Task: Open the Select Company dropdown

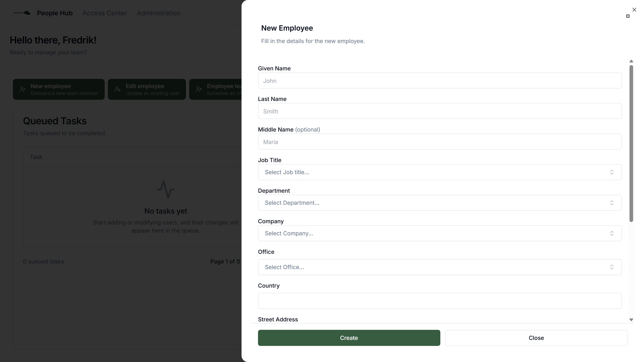Action: (440, 233)
